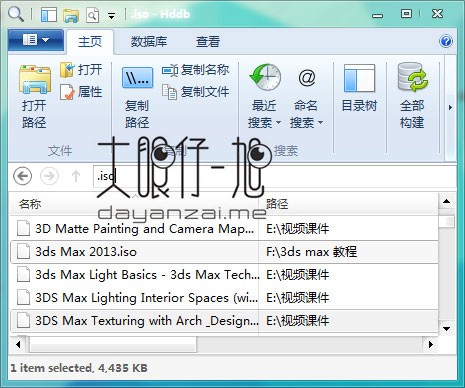Screen dimensions: 465x388
Task: Open the help question mark icon
Action: [446, 41]
